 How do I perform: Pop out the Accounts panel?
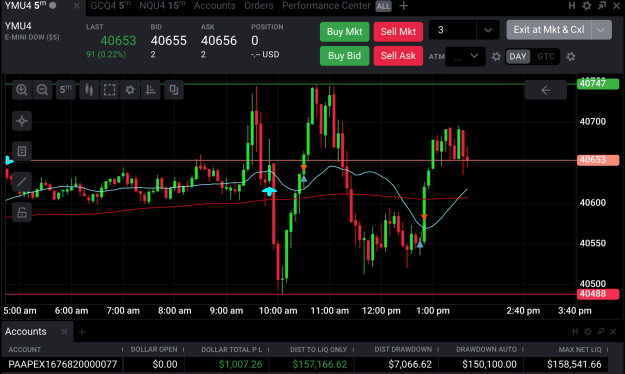pos(601,331)
